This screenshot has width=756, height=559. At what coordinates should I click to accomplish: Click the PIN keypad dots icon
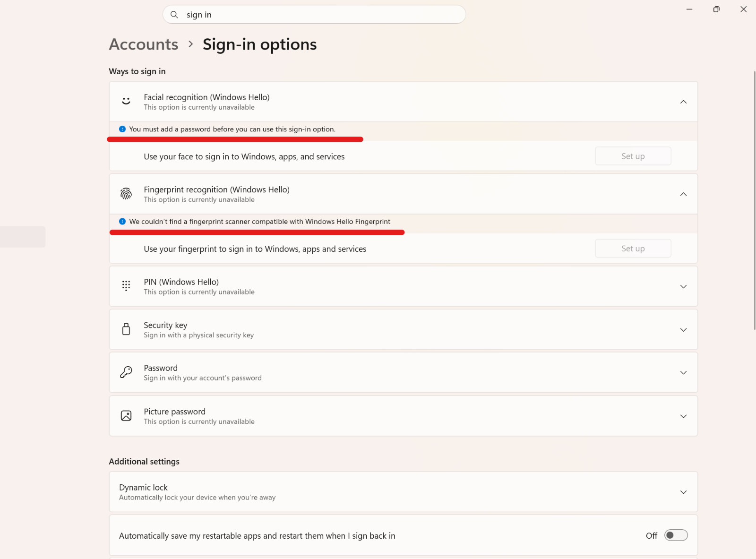click(126, 286)
